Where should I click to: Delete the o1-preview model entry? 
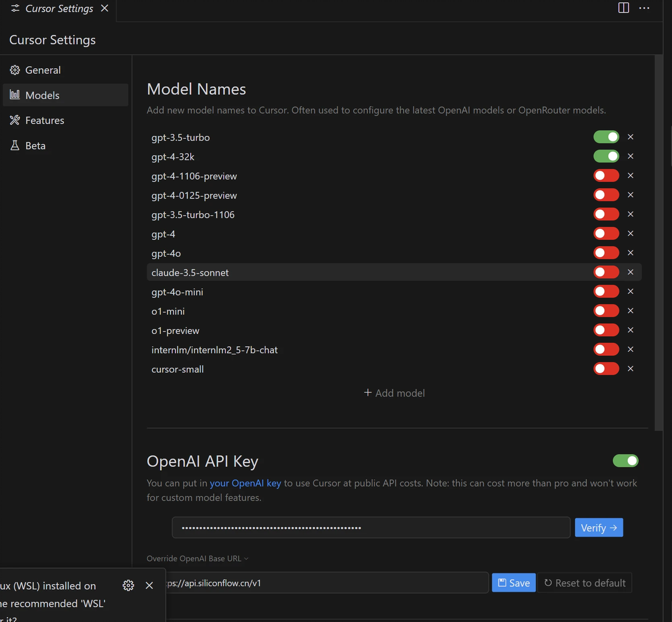tap(631, 330)
